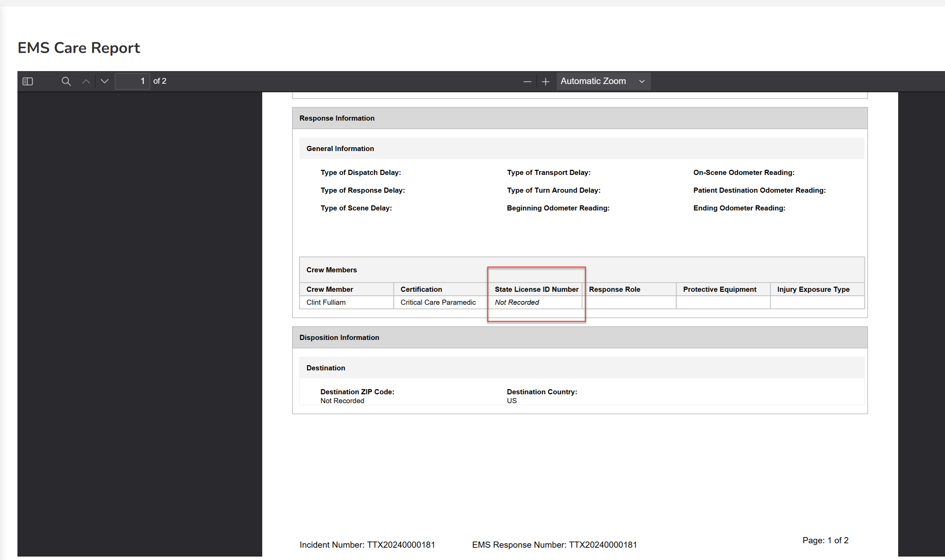
Task: Click the page number input box
Action: (x=132, y=81)
